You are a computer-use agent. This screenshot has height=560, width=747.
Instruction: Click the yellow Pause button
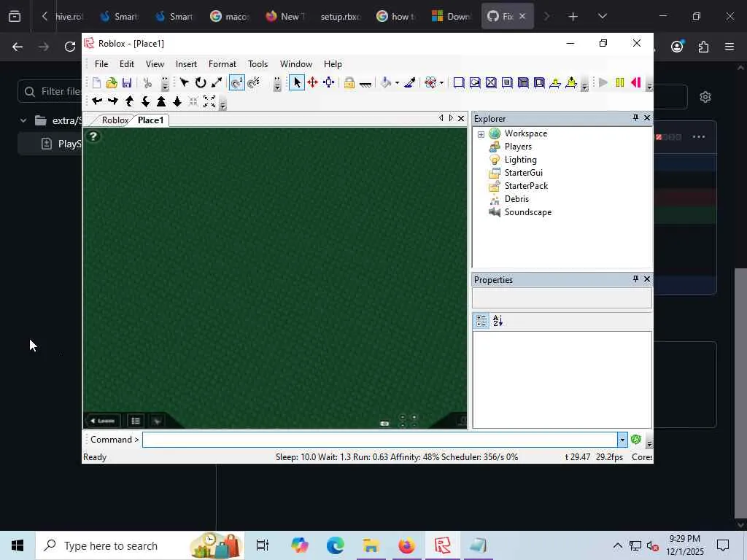[620, 83]
